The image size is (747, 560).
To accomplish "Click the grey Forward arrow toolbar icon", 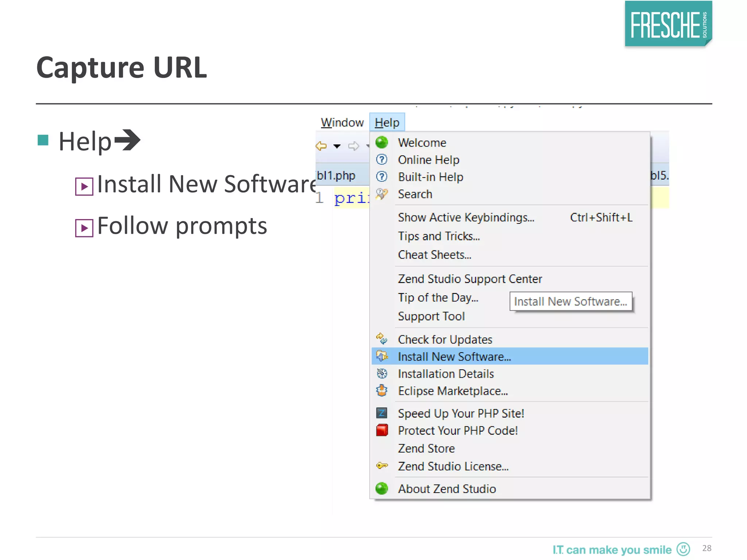I will pos(353,146).
